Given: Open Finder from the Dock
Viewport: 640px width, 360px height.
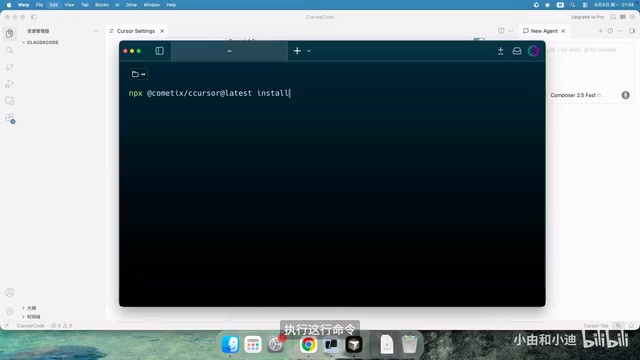Looking at the screenshot, I should click(230, 344).
